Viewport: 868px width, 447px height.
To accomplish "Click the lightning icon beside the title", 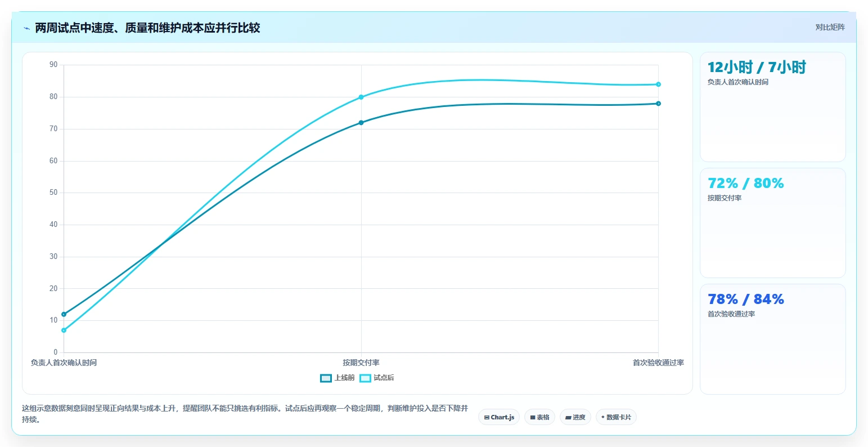I will pyautogui.click(x=26, y=28).
